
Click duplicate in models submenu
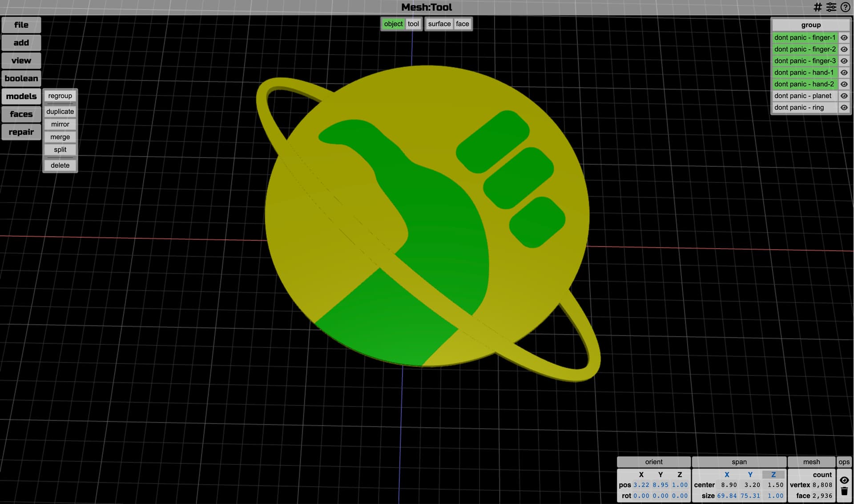(x=60, y=112)
